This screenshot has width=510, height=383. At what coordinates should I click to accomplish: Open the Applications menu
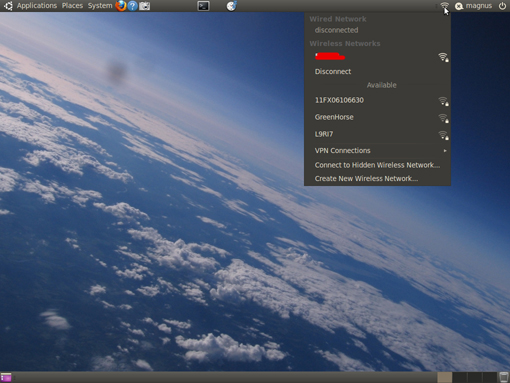(37, 6)
